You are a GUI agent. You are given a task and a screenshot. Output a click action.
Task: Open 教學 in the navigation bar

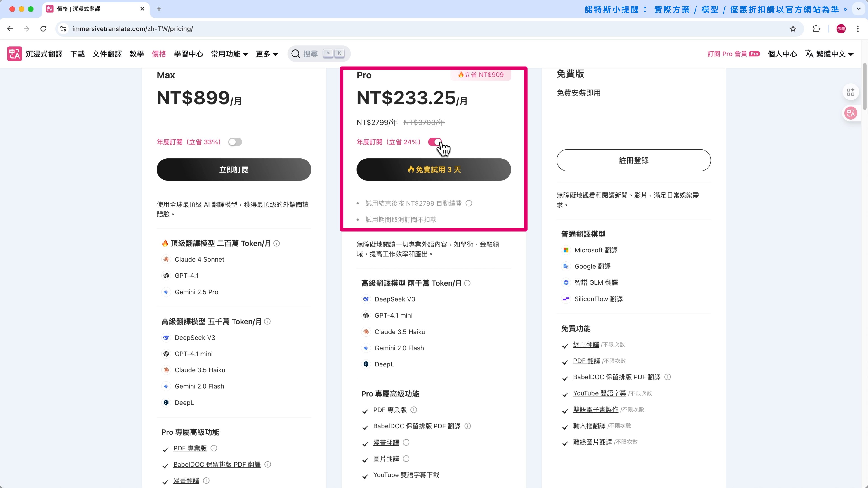137,54
